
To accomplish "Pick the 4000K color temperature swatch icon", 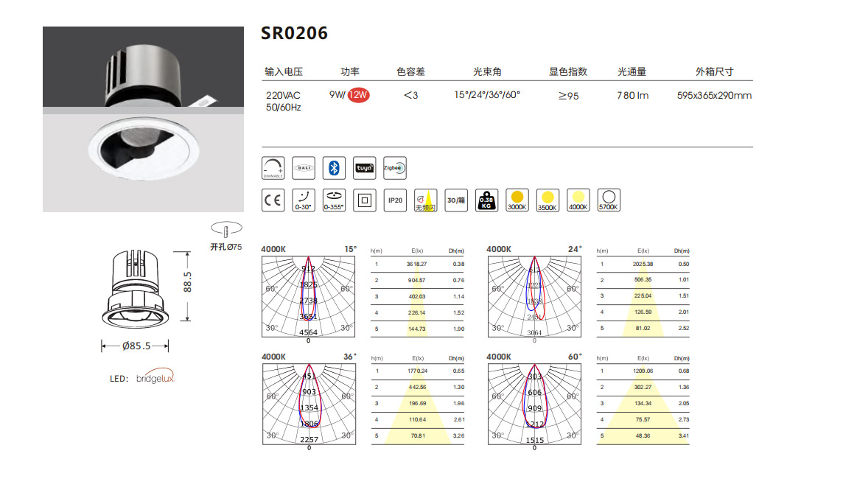I will 578,200.
